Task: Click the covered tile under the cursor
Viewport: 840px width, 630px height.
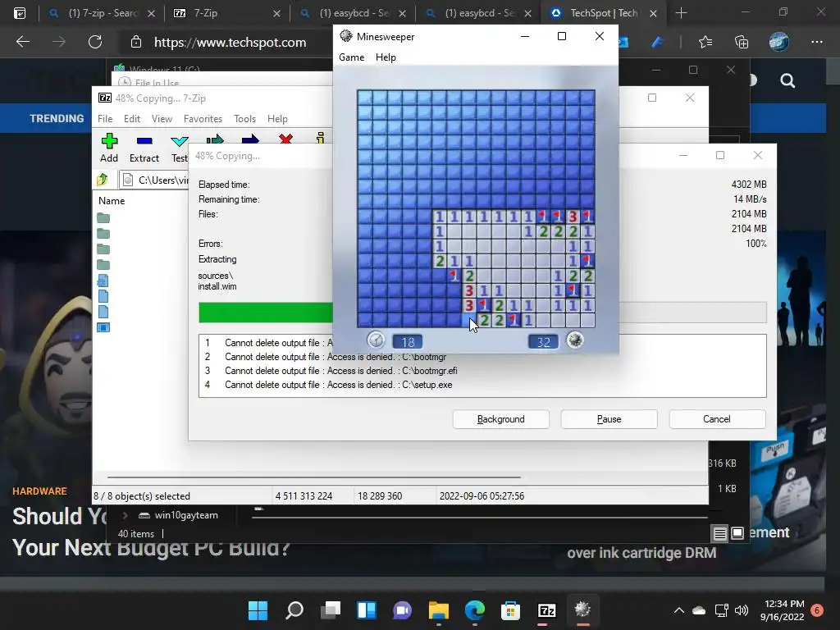Action: (x=468, y=321)
